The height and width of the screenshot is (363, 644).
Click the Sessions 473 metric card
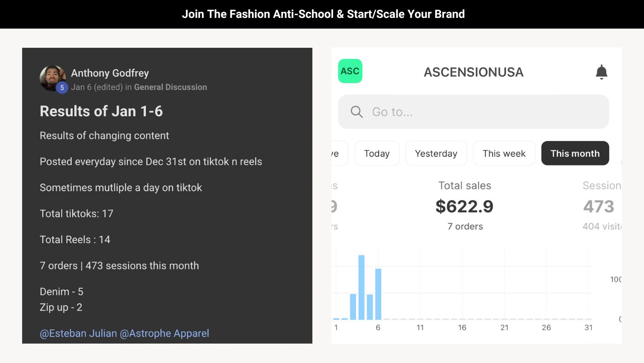tap(599, 206)
